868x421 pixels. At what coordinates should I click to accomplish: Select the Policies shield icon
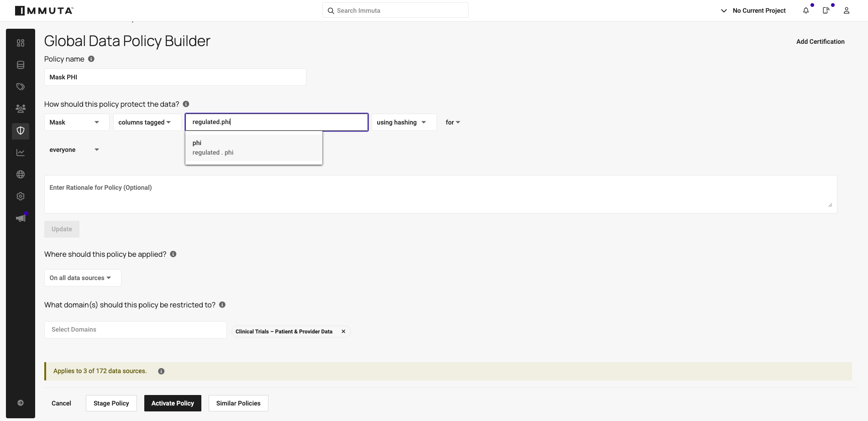click(21, 131)
